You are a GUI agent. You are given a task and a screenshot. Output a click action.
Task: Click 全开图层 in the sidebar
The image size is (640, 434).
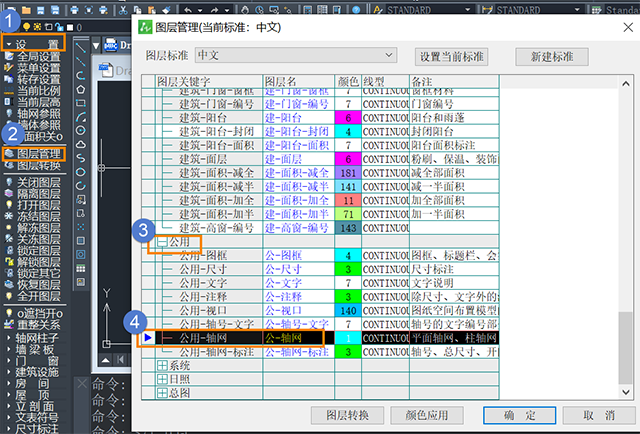33,296
